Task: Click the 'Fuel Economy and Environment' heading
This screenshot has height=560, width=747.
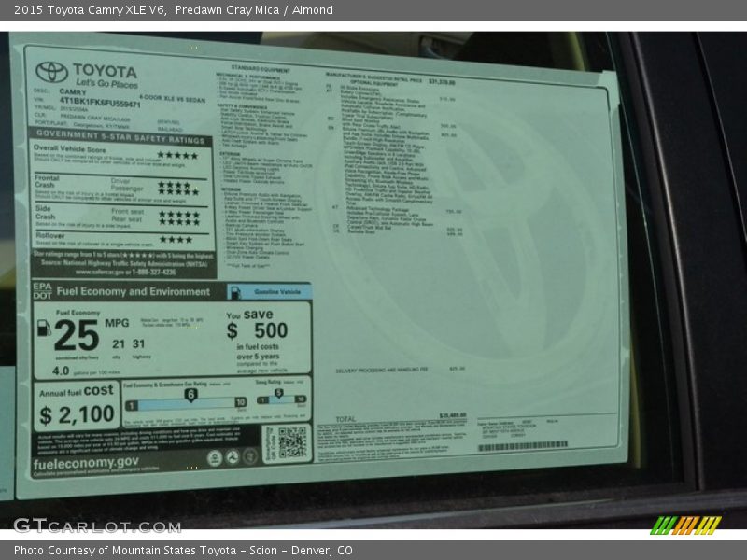Action: [133, 291]
